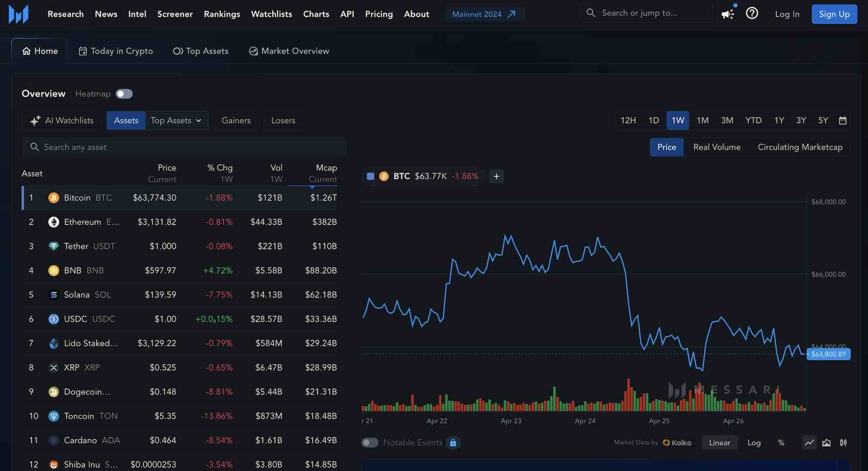This screenshot has width=868, height=471.
Task: Switch to candlestick chart view
Action: [843, 443]
